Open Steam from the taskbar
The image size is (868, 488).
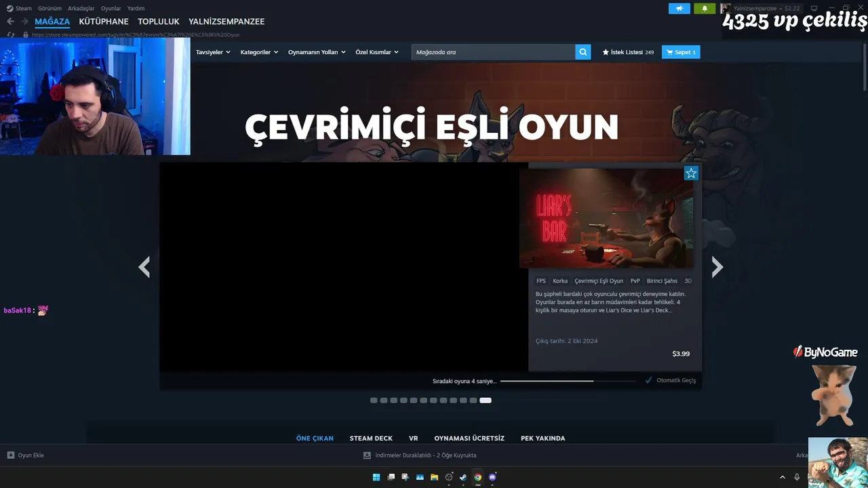pyautogui.click(x=463, y=477)
